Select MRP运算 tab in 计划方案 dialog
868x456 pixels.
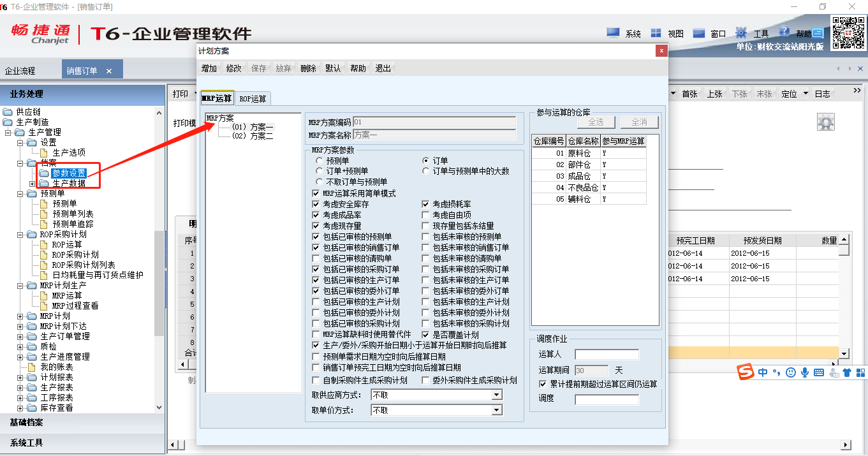coord(217,98)
